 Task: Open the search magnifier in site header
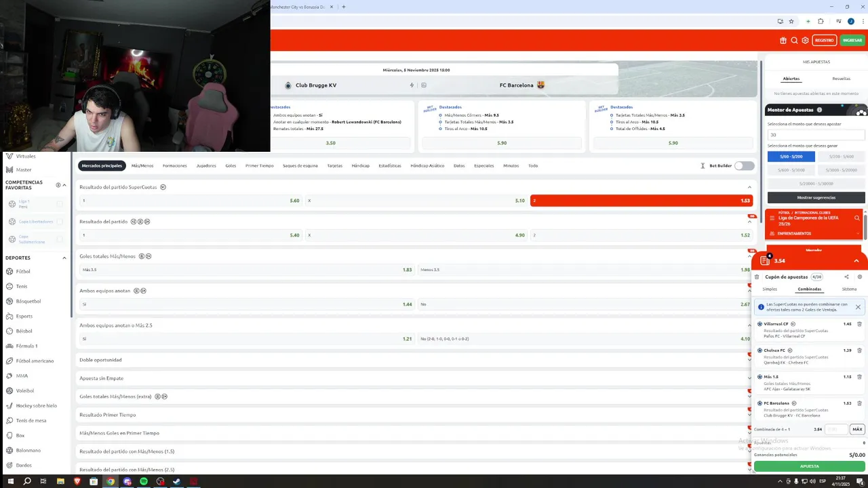794,40
